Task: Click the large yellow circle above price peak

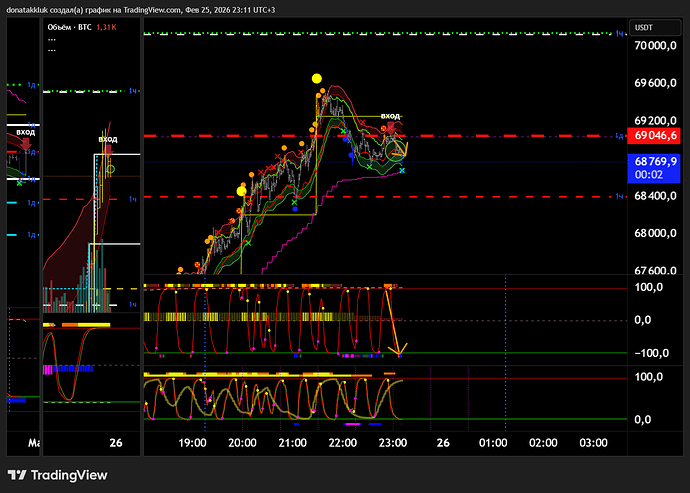Action: click(316, 77)
